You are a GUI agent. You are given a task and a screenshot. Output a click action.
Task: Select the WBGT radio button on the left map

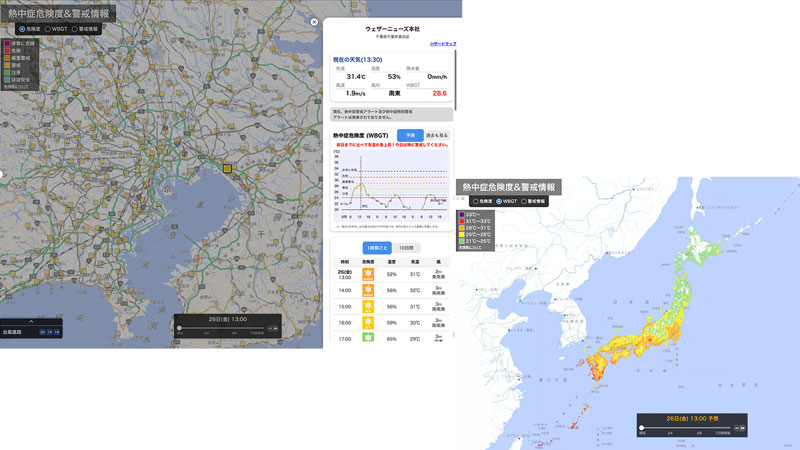[x=46, y=29]
